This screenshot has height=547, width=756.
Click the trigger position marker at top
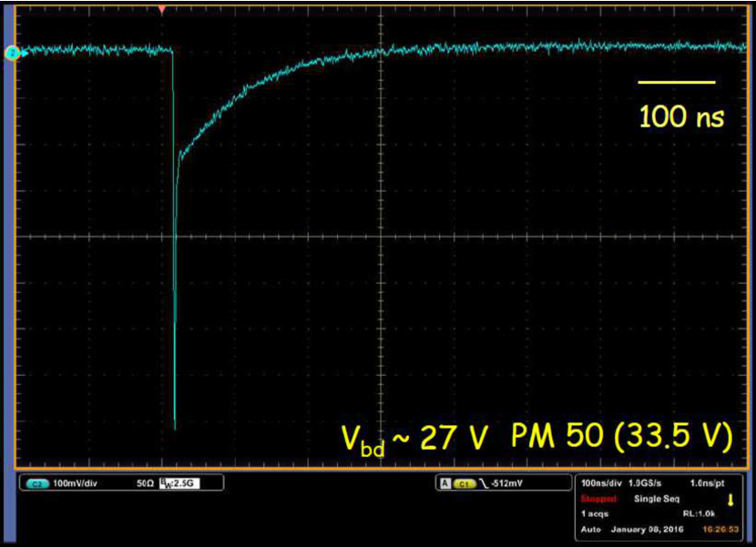coord(162,10)
